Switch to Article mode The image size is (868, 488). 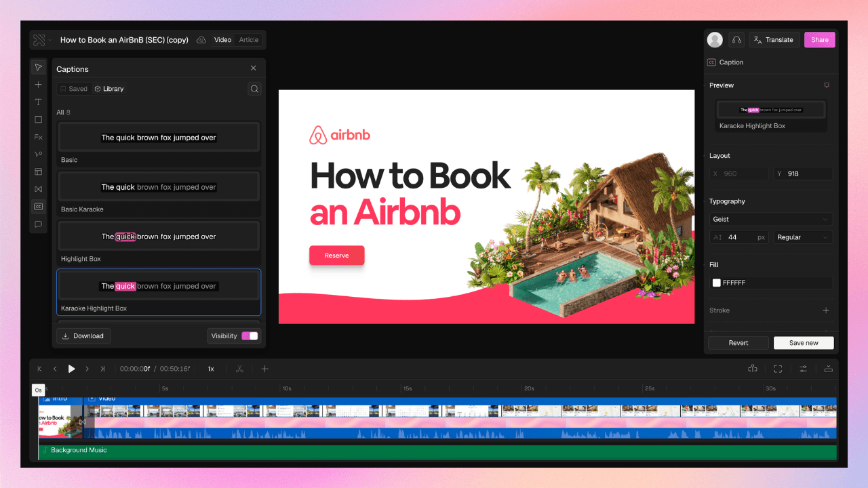(x=249, y=40)
